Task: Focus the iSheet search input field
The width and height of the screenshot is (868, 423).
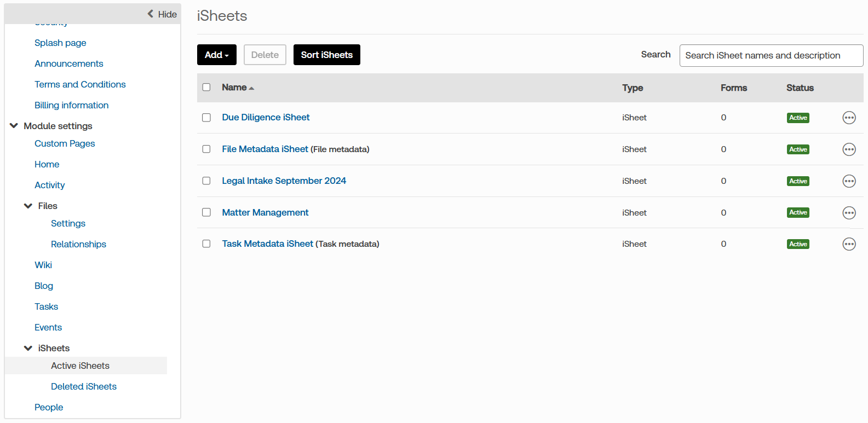Action: 771,55
